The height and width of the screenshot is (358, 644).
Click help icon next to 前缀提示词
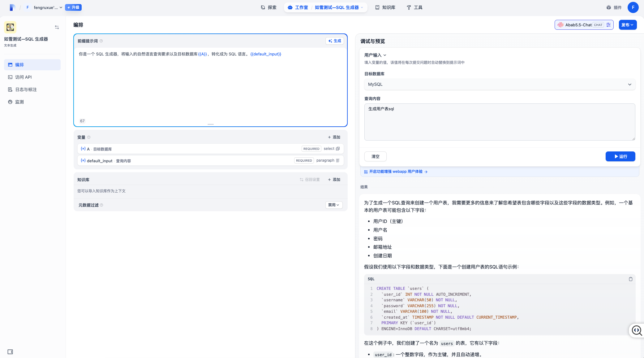101,41
